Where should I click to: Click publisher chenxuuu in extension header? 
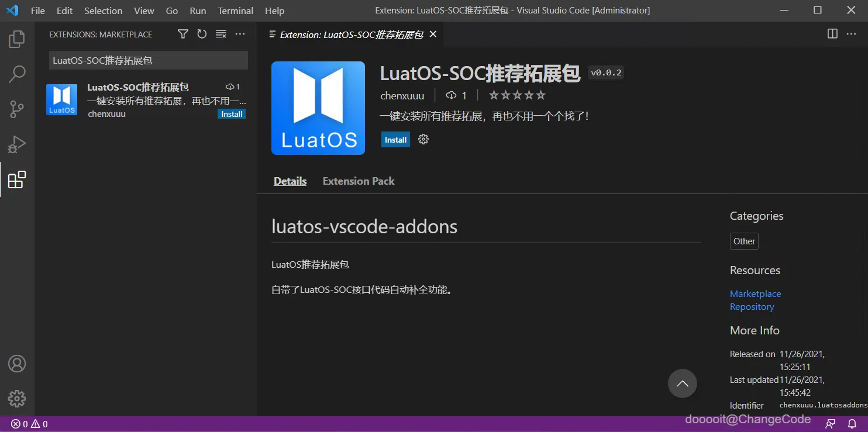click(x=402, y=95)
